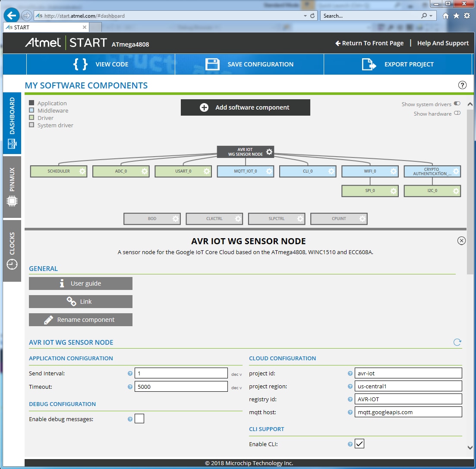The width and height of the screenshot is (476, 469).
Task: Open the dec format dropdown for Timeout
Action: click(x=236, y=387)
